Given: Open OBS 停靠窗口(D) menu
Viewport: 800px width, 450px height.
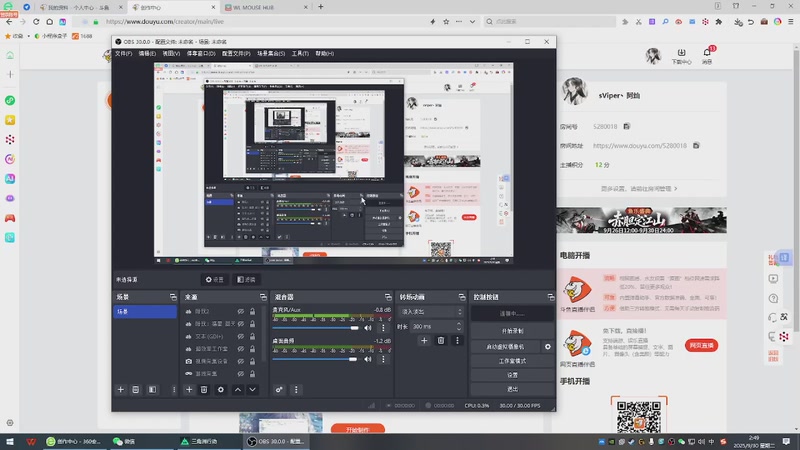Looking at the screenshot, I should [201, 54].
